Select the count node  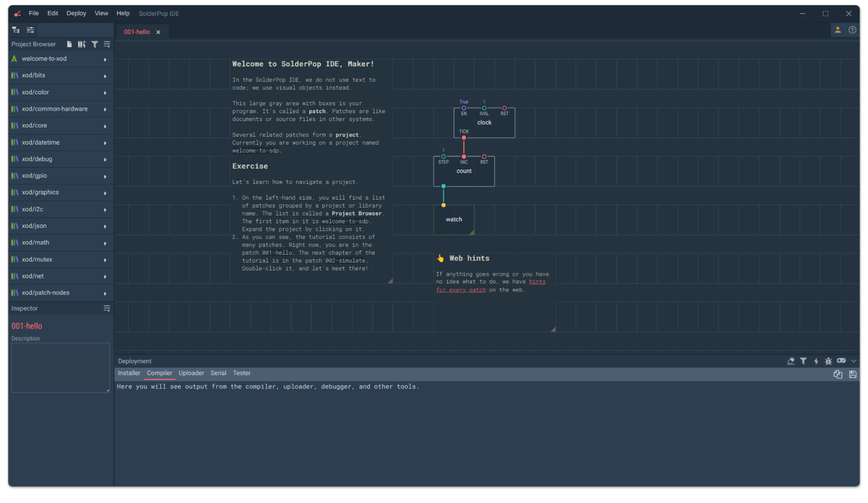[464, 171]
